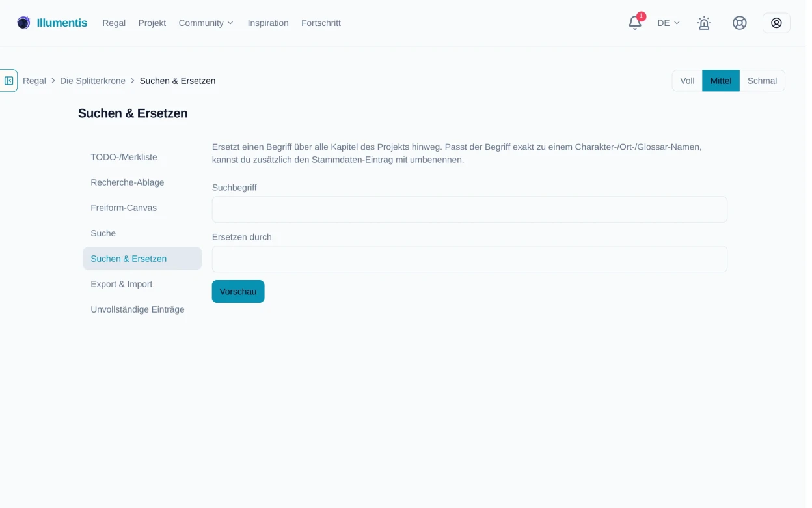Open the help lifebuoy icon
The height and width of the screenshot is (508, 812).
click(740, 23)
